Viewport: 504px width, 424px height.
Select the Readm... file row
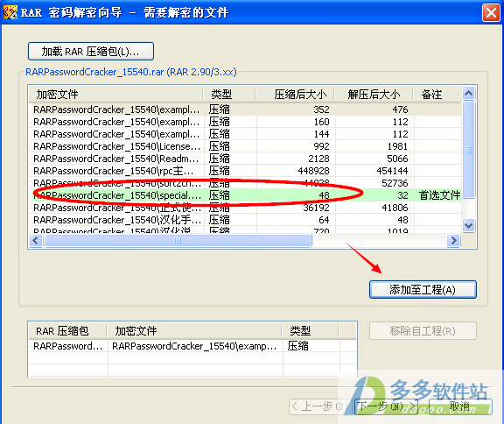click(x=245, y=159)
